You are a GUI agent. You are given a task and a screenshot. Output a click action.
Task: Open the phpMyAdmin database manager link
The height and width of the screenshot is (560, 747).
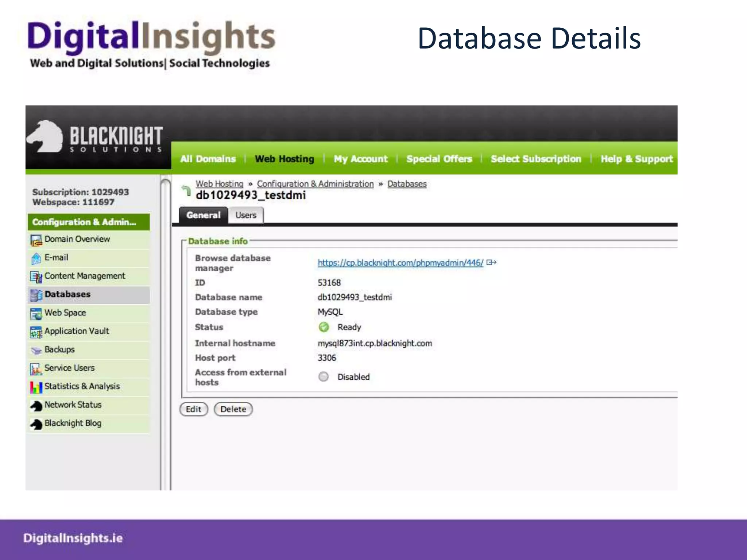coord(400,262)
